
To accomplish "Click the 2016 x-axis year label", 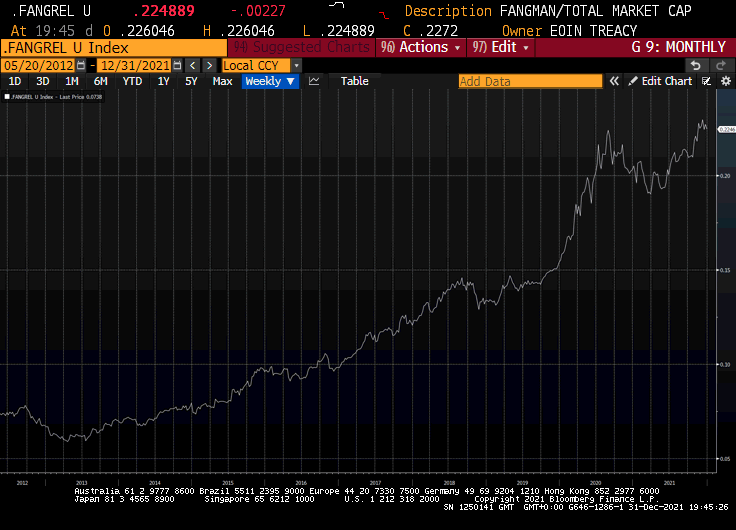I will point(301,483).
